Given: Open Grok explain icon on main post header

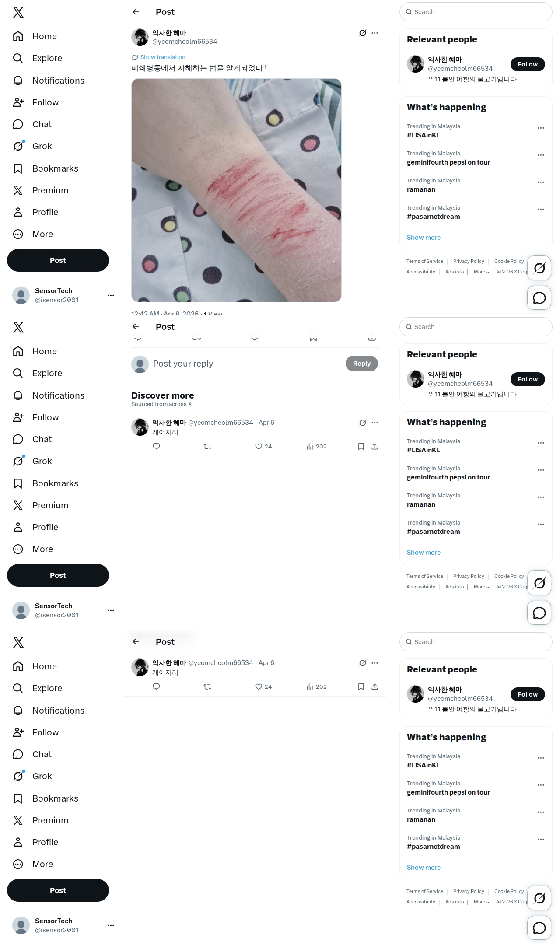Looking at the screenshot, I should pyautogui.click(x=362, y=33).
